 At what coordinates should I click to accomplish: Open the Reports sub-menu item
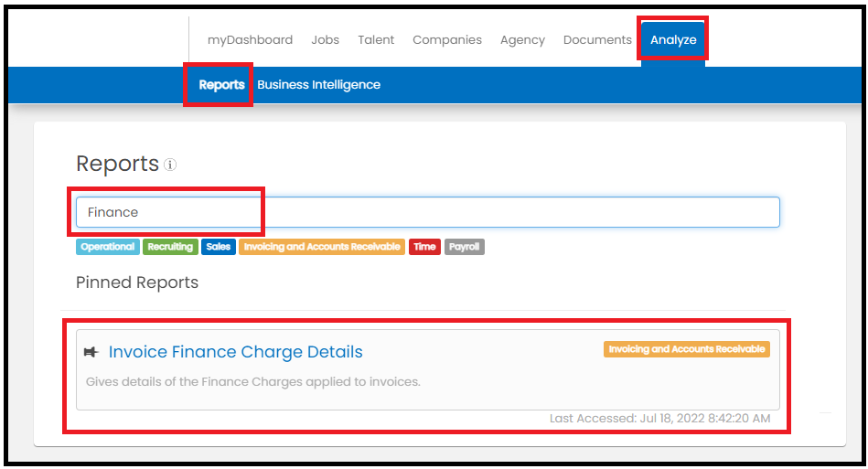(221, 85)
